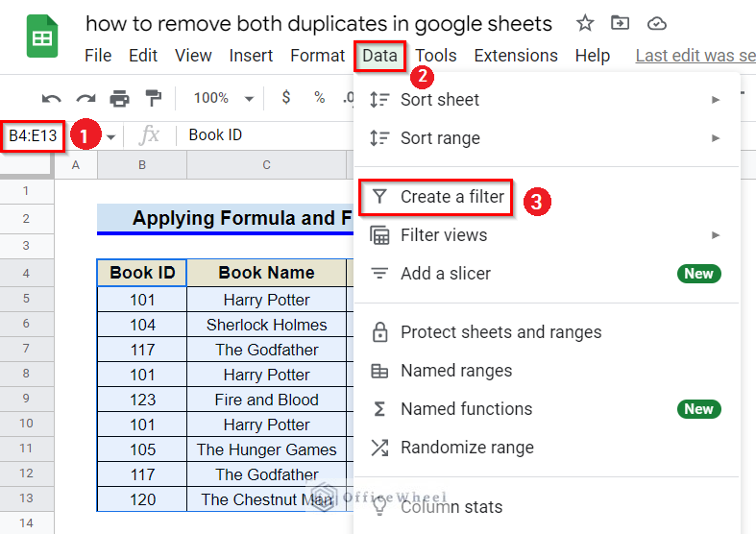Click the funnel icon for Create a filter
This screenshot has height=534, width=756.
(x=379, y=196)
